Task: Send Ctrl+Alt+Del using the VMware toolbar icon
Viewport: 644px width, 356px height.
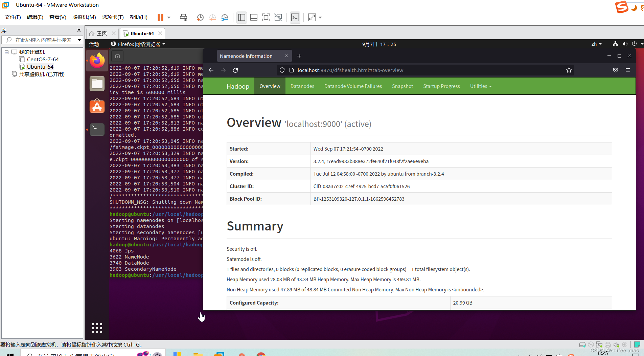Action: click(x=183, y=17)
